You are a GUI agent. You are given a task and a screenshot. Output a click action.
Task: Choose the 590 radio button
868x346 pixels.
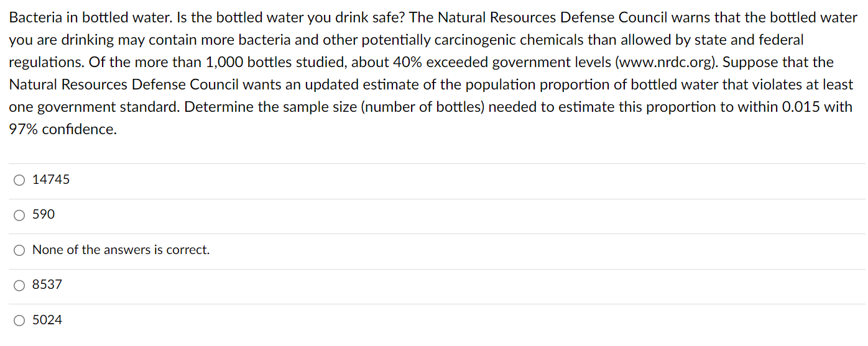click(20, 215)
